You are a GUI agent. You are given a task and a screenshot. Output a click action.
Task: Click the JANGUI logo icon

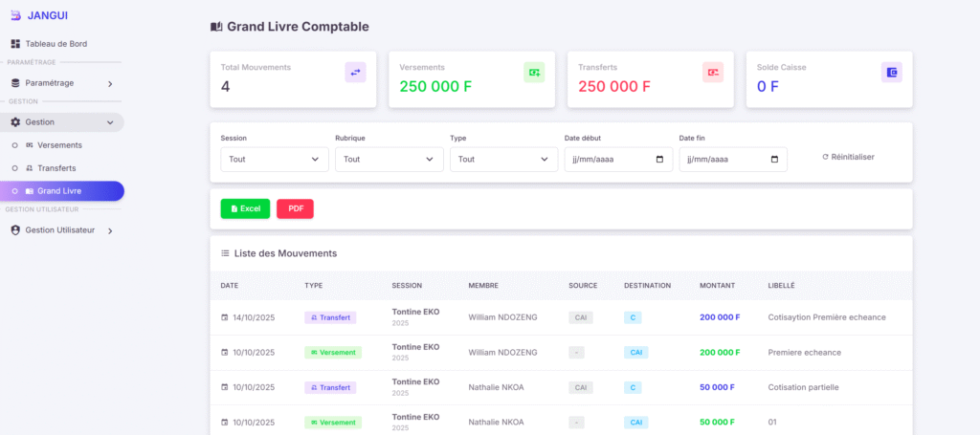click(14, 14)
